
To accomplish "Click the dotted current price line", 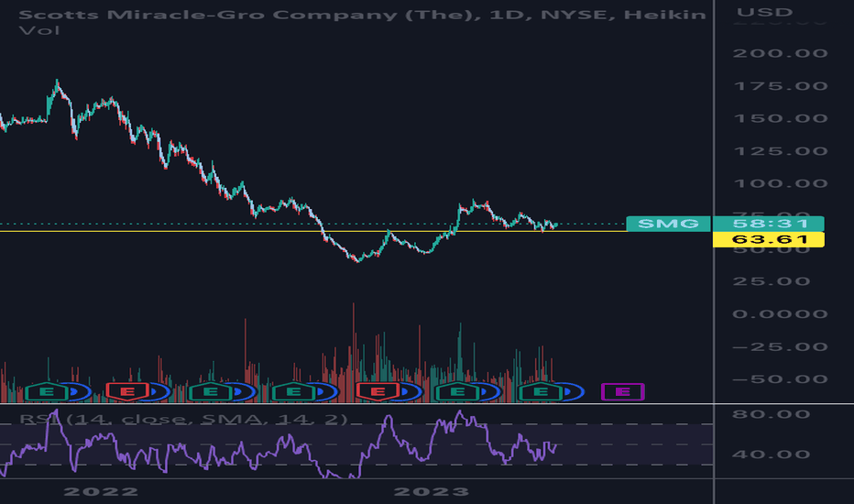I will [313, 224].
